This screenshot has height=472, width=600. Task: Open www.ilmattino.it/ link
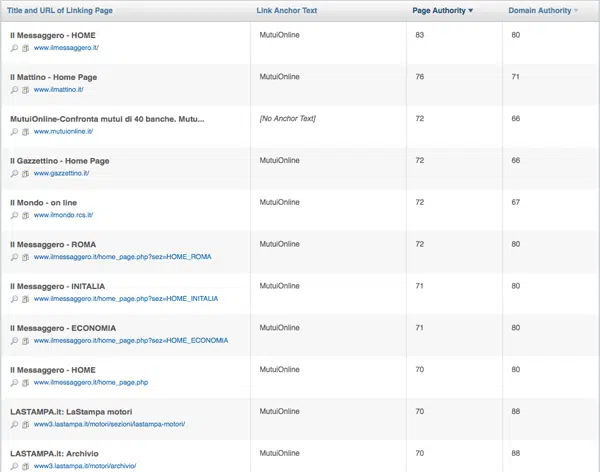point(62,90)
